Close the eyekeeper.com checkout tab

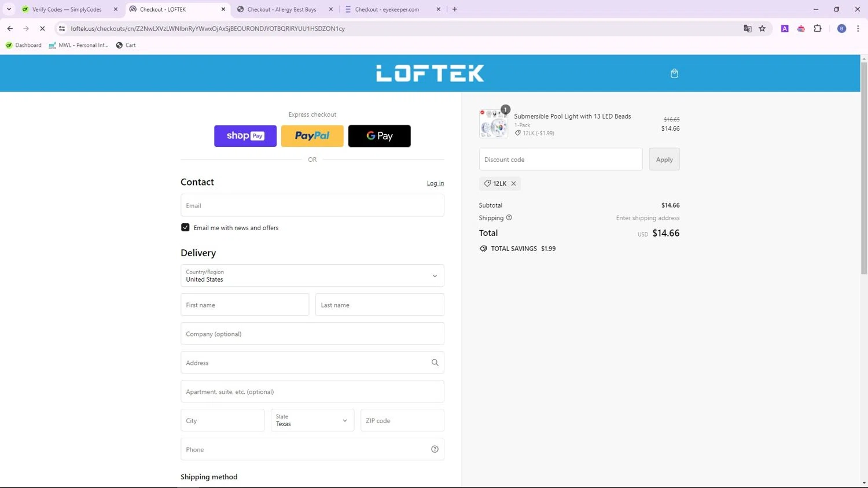tap(438, 9)
